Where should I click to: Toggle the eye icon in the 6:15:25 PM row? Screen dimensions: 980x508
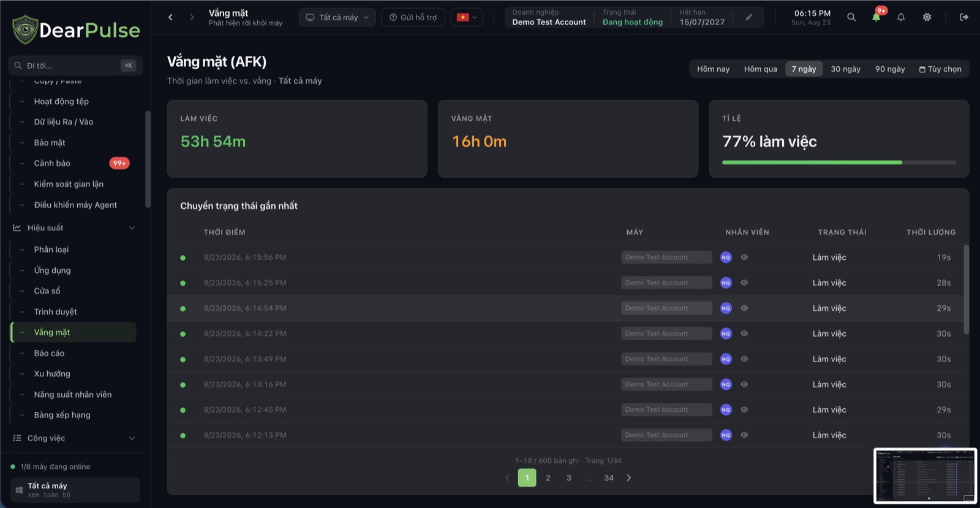tap(744, 282)
